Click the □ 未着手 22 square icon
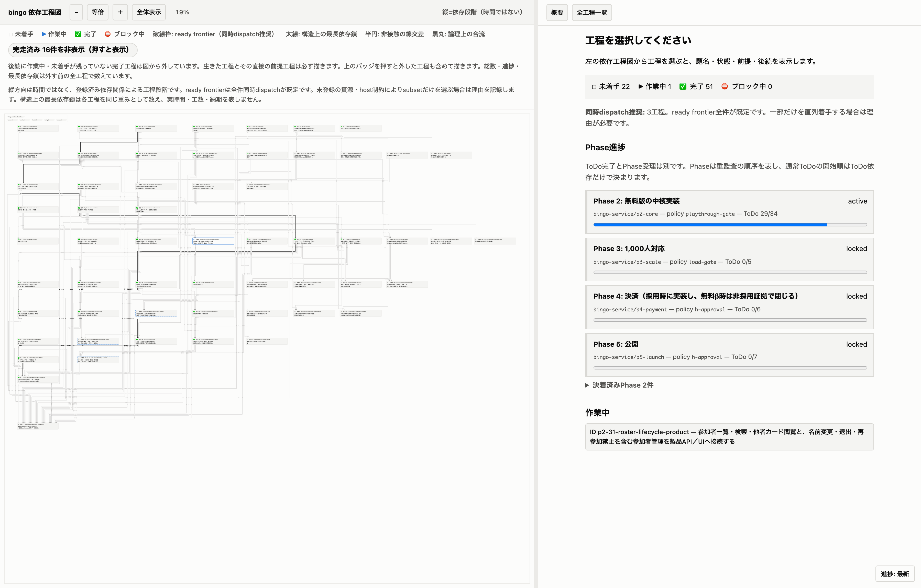921x588 pixels. click(594, 87)
